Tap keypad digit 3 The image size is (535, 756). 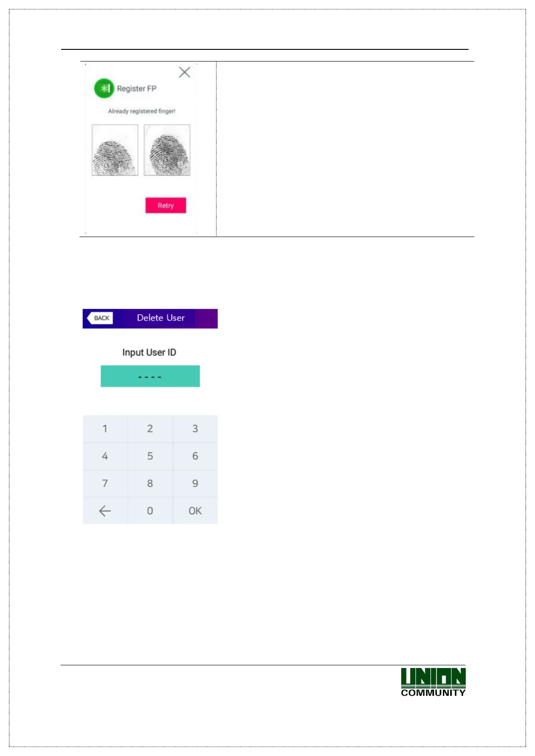[195, 429]
